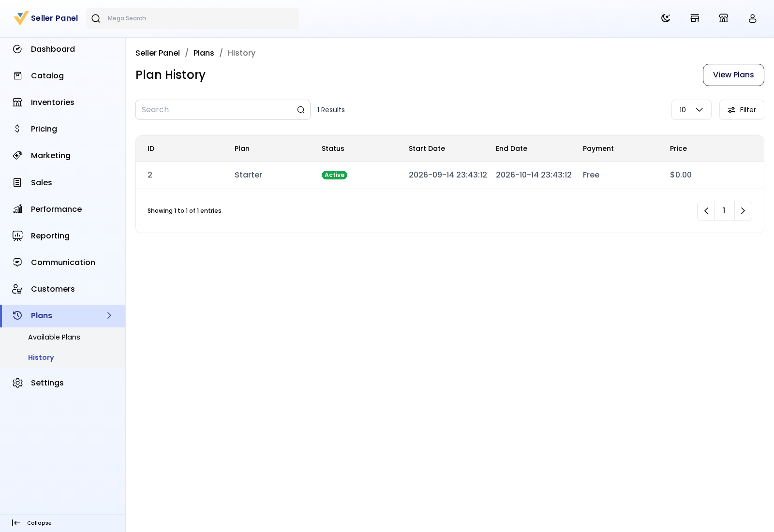This screenshot has height=532, width=774.
Task: Click the Customers cart icon
Action: pyautogui.click(x=17, y=289)
